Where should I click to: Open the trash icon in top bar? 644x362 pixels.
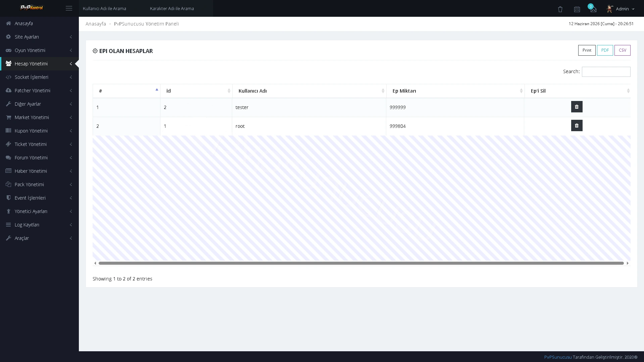560,9
